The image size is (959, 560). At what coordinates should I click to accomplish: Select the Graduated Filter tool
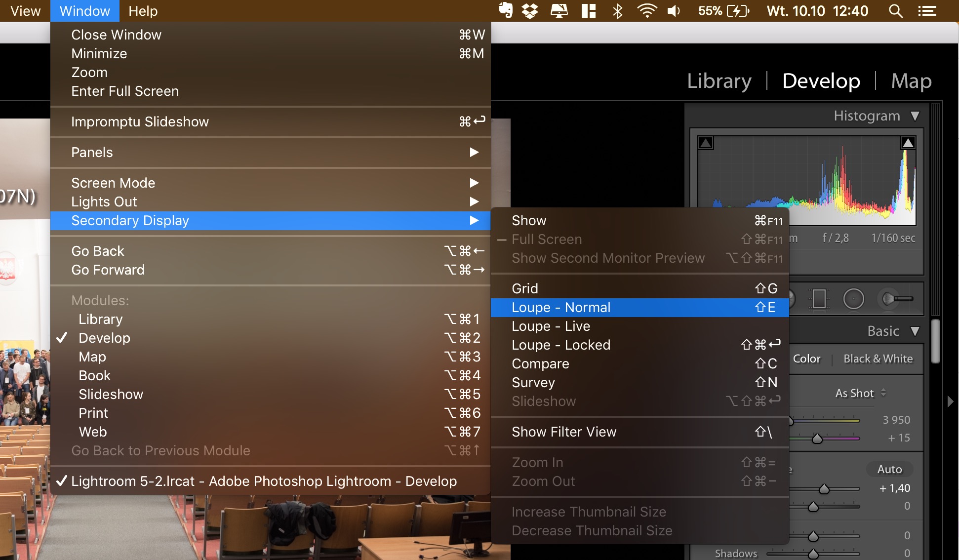click(x=819, y=299)
